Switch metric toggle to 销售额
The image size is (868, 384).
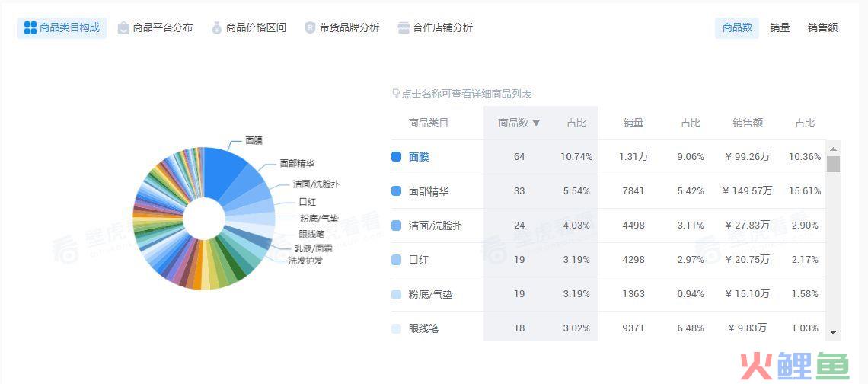tap(822, 27)
